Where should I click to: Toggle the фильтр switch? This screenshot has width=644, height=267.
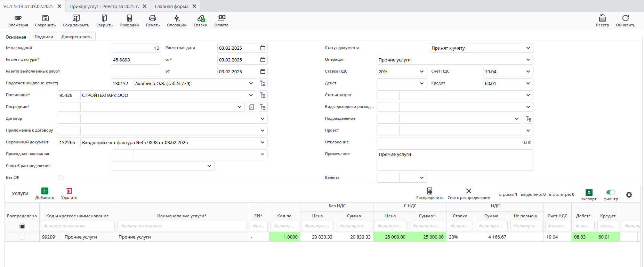coord(611,192)
